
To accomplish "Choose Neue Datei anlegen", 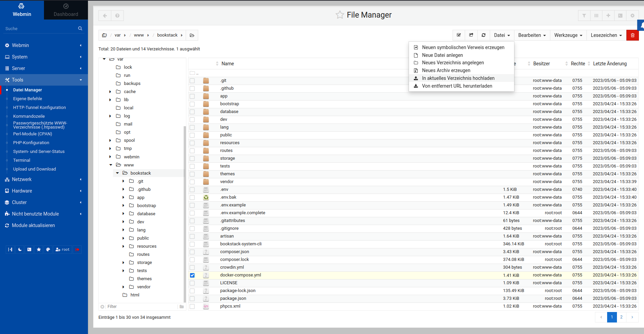I will pos(461,55).
